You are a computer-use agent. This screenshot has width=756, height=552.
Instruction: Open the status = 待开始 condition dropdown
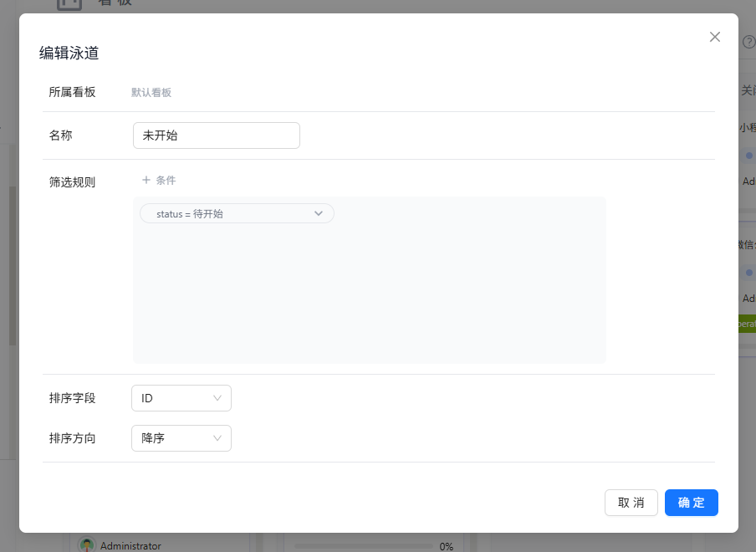click(x=237, y=213)
